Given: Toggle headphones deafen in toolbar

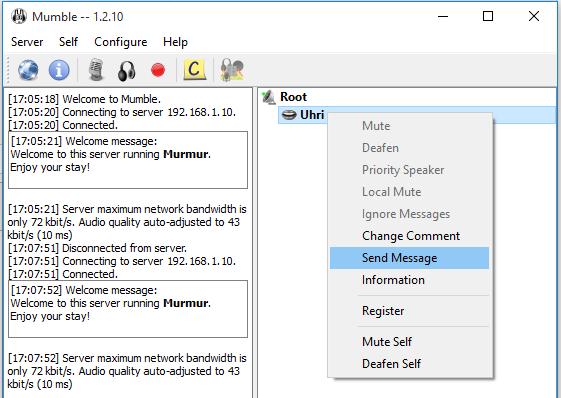Looking at the screenshot, I should pyautogui.click(x=127, y=71).
